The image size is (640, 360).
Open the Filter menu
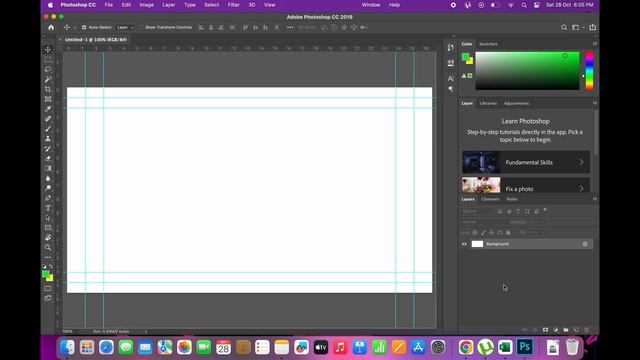[x=233, y=5]
